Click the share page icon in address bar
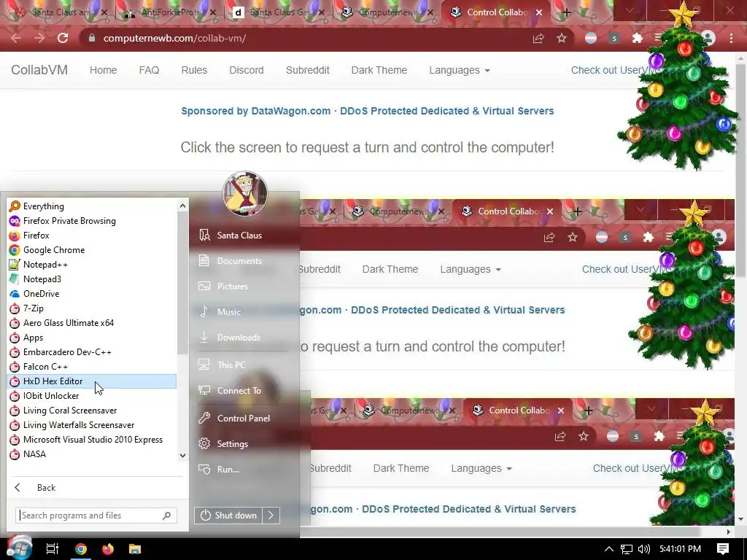This screenshot has width=747, height=560. (x=538, y=38)
